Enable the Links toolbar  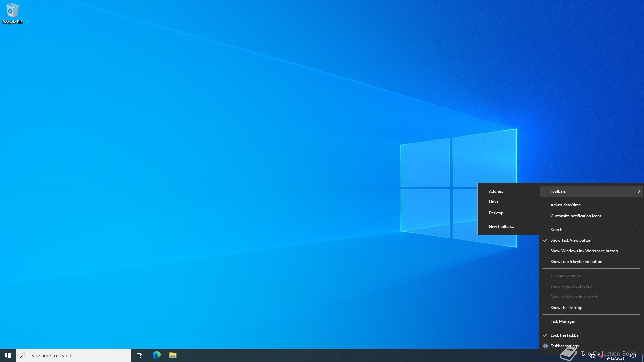pos(508,202)
